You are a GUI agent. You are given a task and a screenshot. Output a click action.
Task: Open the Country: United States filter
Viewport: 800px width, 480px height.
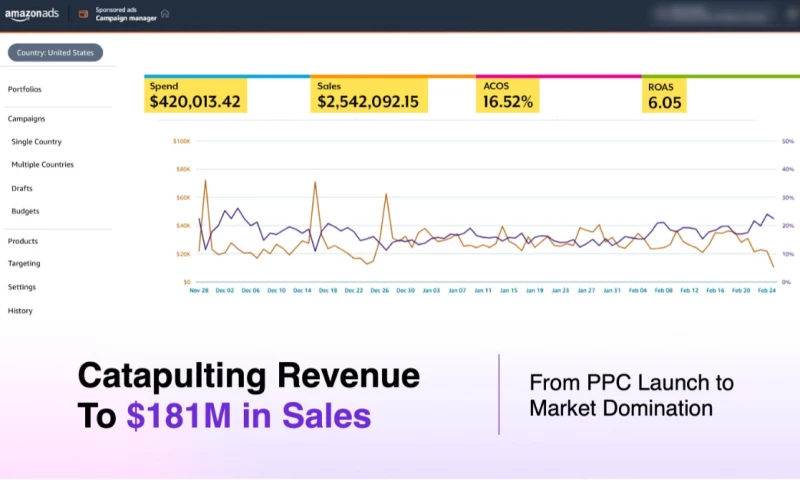(x=56, y=53)
